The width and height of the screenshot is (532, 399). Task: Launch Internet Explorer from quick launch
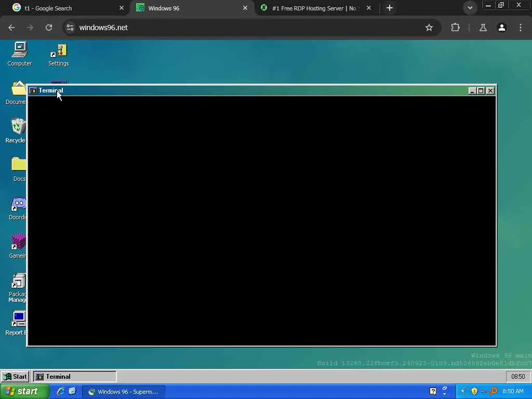[x=61, y=391]
